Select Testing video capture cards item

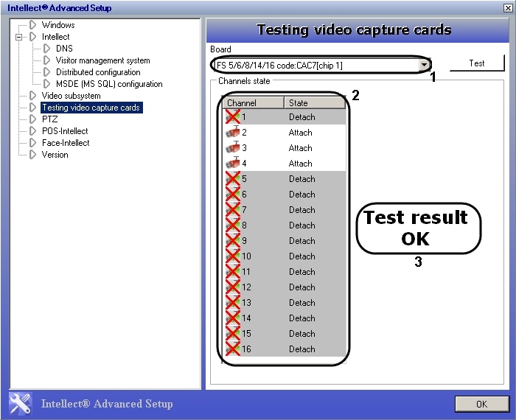[91, 108]
